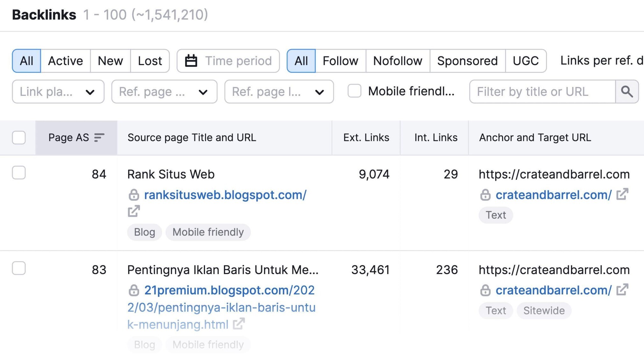Click Int. Links value 29
The height and width of the screenshot is (361, 644).
click(450, 174)
